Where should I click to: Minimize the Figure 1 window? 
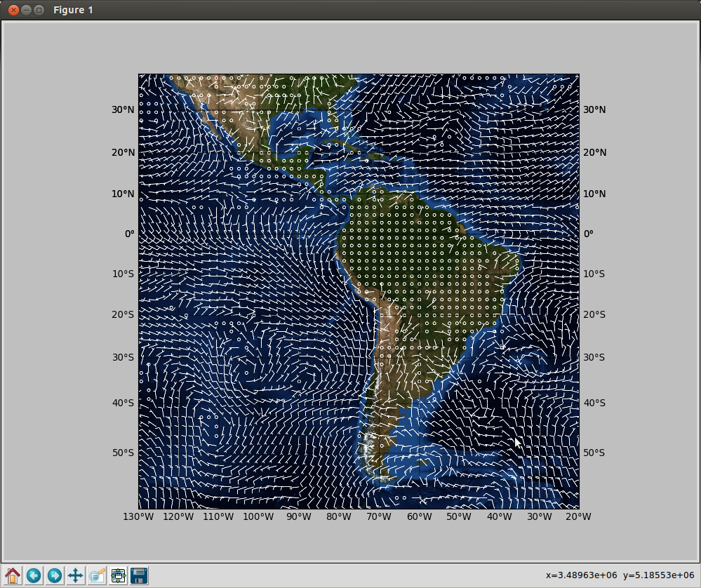27,10
